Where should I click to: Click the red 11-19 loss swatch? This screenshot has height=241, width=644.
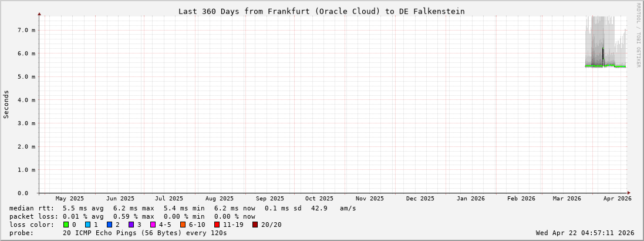[x=217, y=225]
